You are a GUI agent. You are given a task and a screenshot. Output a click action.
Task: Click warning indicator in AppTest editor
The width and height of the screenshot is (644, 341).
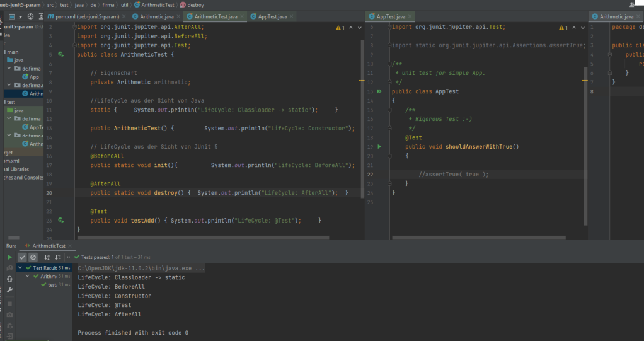pos(563,28)
